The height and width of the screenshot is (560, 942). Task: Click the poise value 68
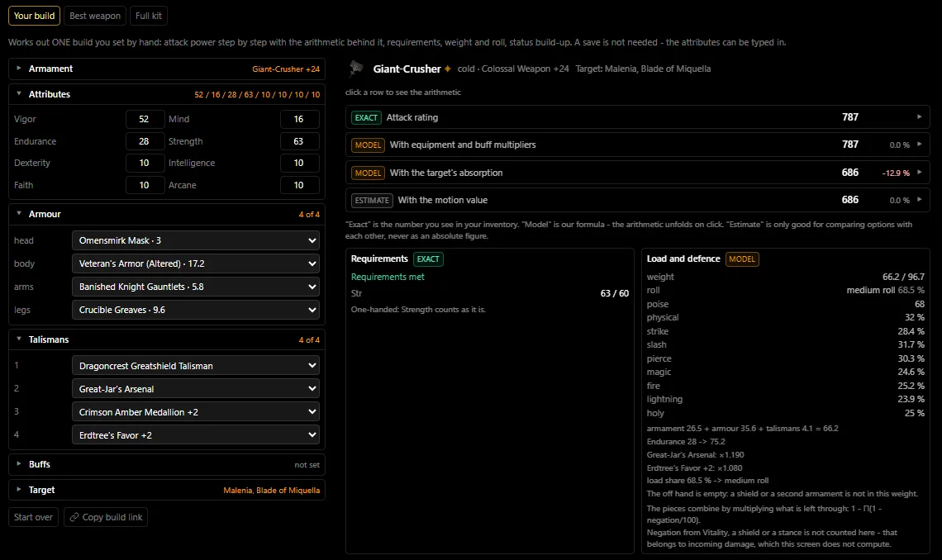coord(919,304)
